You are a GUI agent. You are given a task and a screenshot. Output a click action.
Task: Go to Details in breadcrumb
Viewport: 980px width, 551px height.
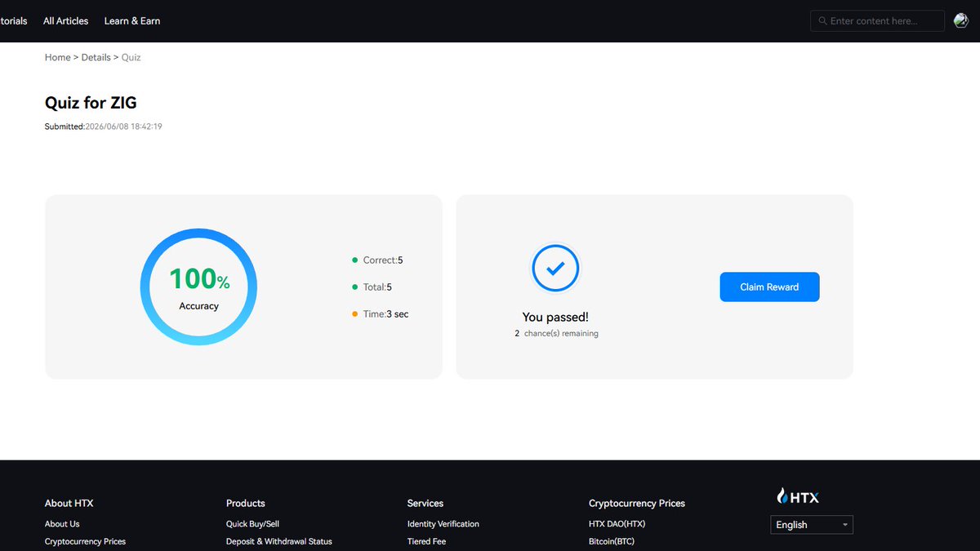[96, 57]
